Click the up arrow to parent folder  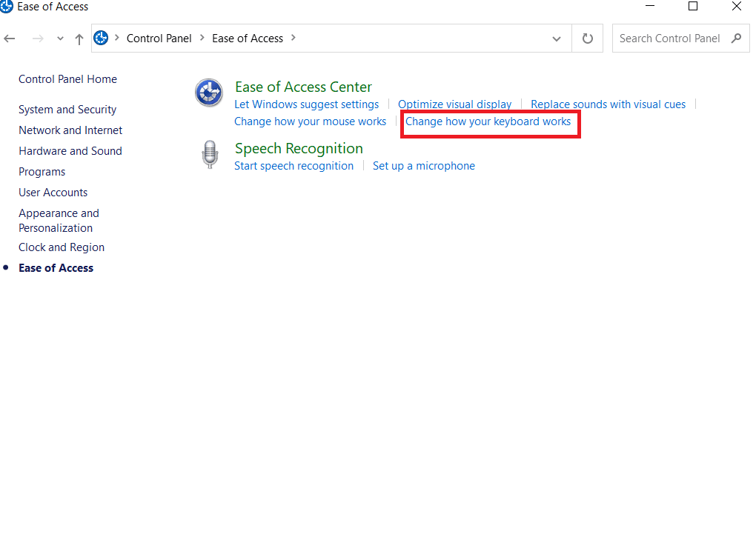pyautogui.click(x=79, y=39)
